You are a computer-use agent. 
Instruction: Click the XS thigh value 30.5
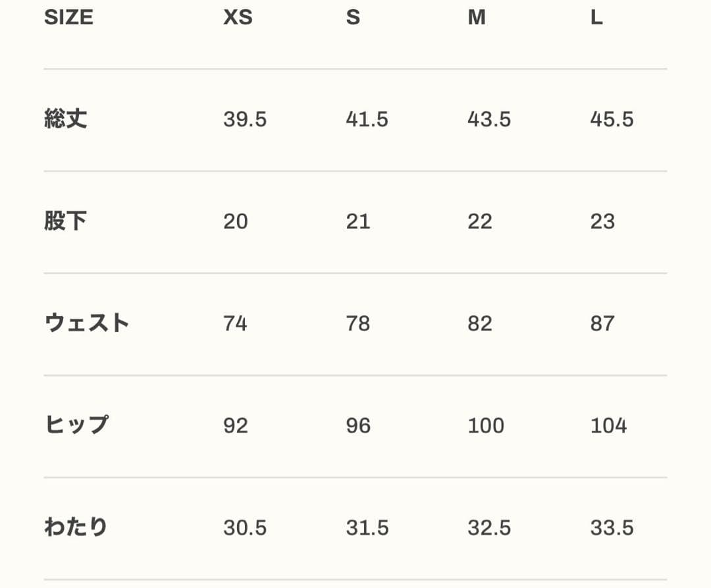pyautogui.click(x=245, y=527)
